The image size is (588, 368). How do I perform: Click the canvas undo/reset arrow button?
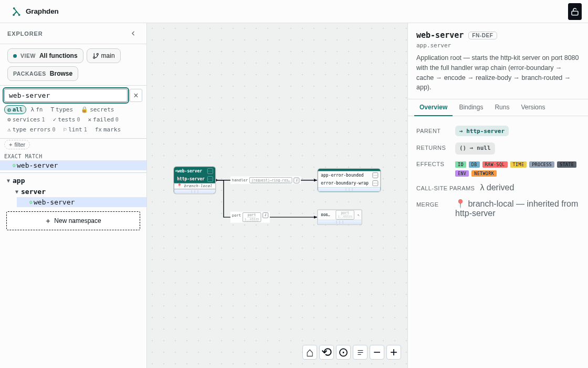click(x=327, y=352)
